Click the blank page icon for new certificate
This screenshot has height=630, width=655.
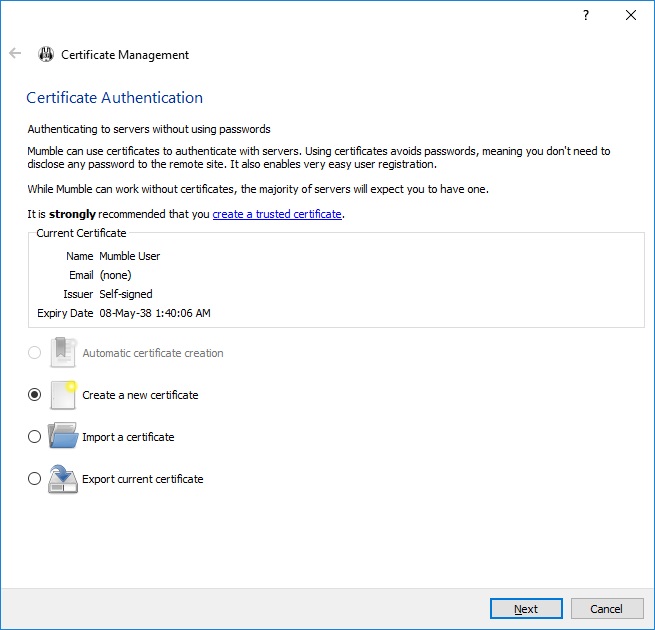point(63,395)
